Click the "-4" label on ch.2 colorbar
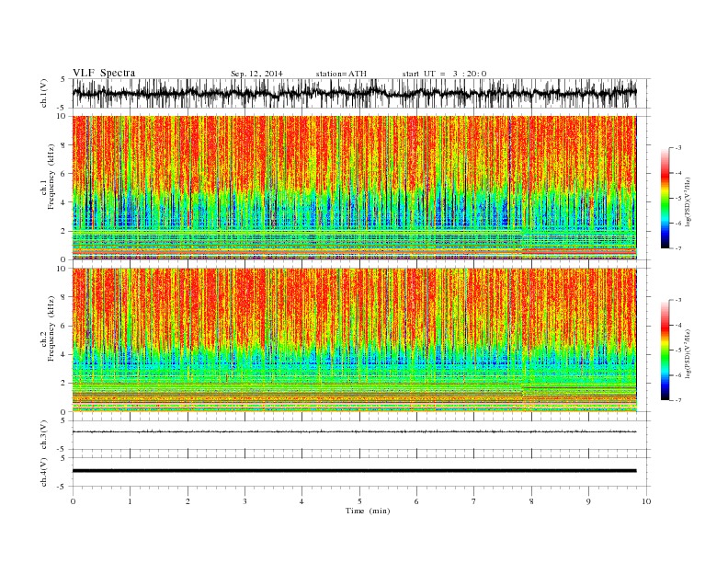The width and height of the screenshot is (728, 563). [x=678, y=326]
